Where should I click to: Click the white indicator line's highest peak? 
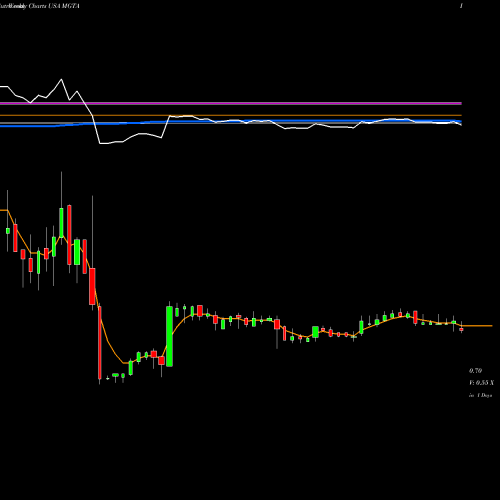click(61, 79)
